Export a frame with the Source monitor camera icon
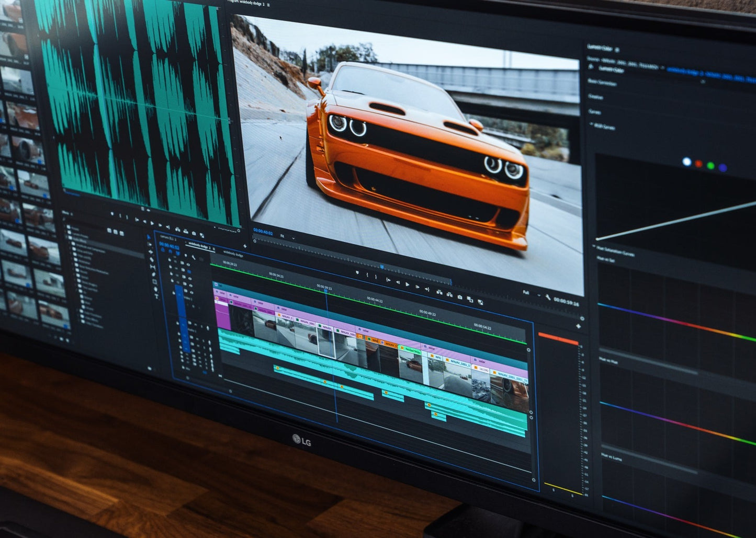756x538 pixels. point(194,233)
